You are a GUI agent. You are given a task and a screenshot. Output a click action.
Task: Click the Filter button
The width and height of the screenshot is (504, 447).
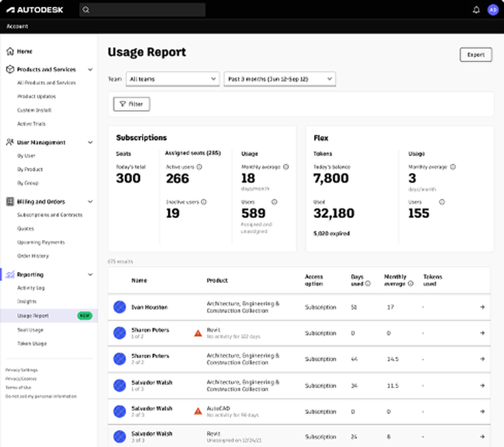pyautogui.click(x=132, y=104)
